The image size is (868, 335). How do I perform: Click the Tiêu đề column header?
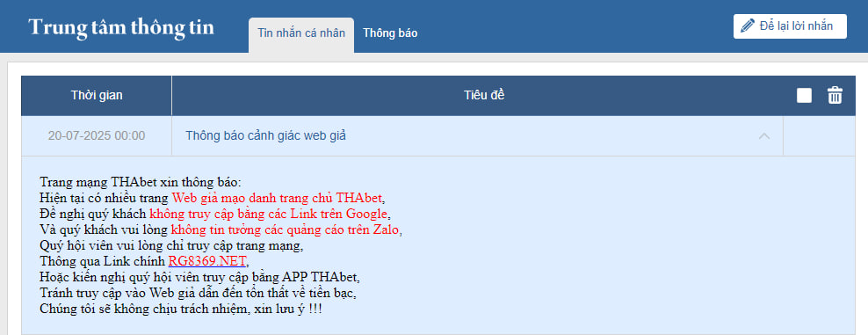(484, 95)
